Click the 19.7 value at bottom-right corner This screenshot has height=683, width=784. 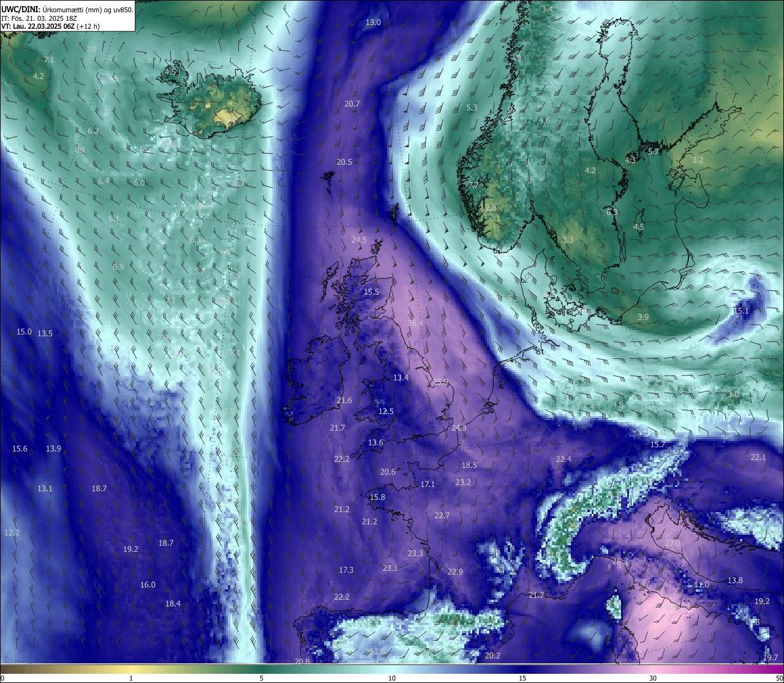(771, 657)
